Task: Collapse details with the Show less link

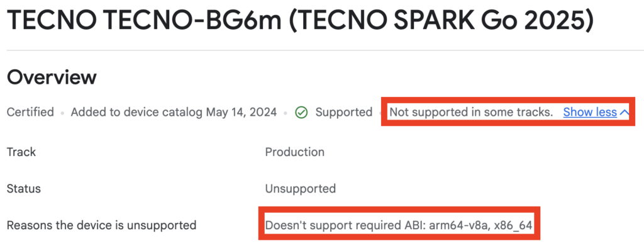Action: (x=590, y=112)
